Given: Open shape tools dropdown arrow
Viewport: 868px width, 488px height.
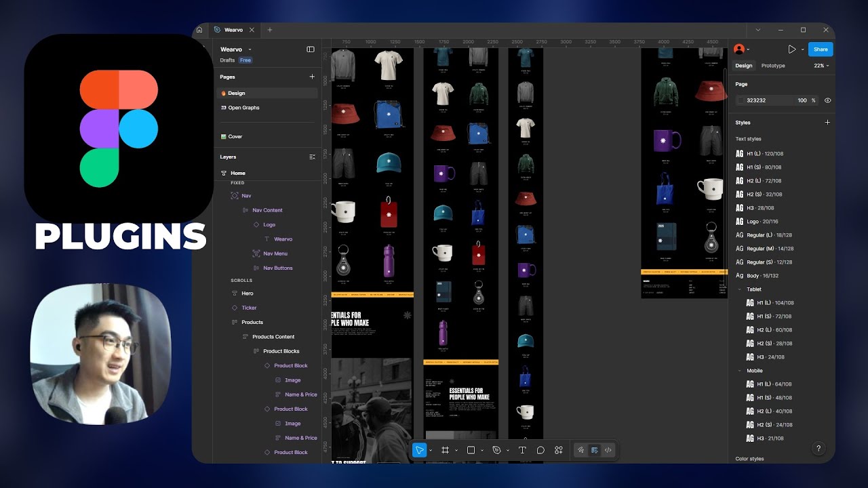Looking at the screenshot, I should [482, 450].
